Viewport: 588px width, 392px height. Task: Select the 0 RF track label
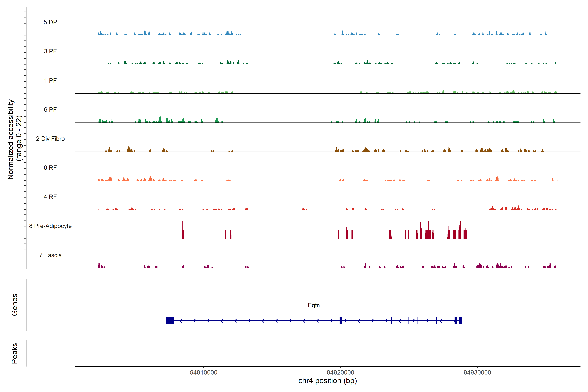(x=50, y=168)
